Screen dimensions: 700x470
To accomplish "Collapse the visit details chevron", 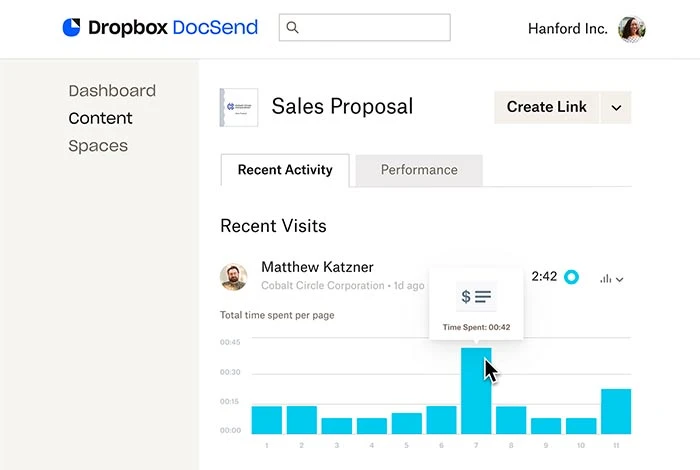I will pyautogui.click(x=620, y=279).
